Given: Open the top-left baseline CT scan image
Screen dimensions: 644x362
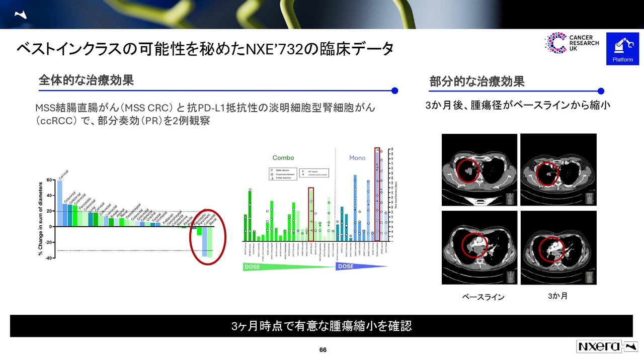Looking at the screenshot, I should [x=479, y=169].
